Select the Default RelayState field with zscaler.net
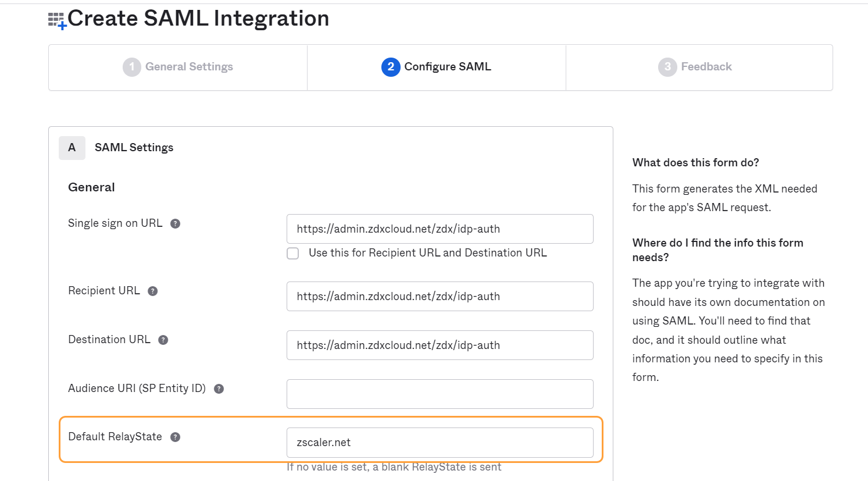The image size is (868, 481). pyautogui.click(x=440, y=443)
